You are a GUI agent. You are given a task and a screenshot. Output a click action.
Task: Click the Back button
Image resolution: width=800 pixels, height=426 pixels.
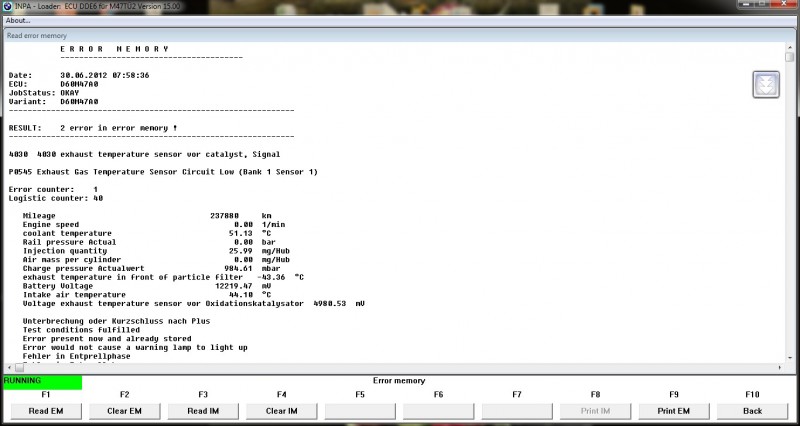point(752,411)
